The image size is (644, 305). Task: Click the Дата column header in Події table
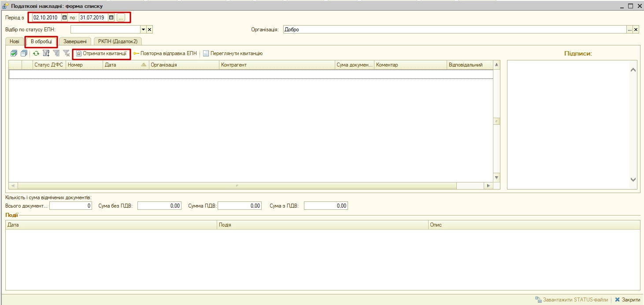click(111, 225)
